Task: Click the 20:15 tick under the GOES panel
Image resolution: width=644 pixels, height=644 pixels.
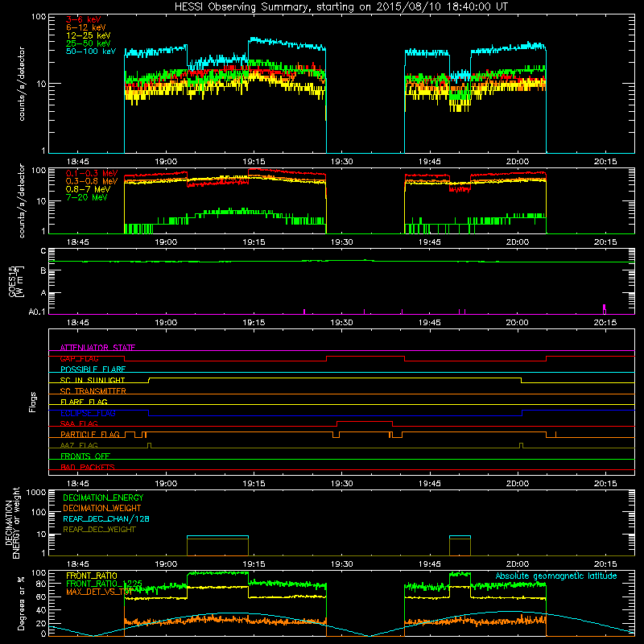Action: tap(605, 323)
